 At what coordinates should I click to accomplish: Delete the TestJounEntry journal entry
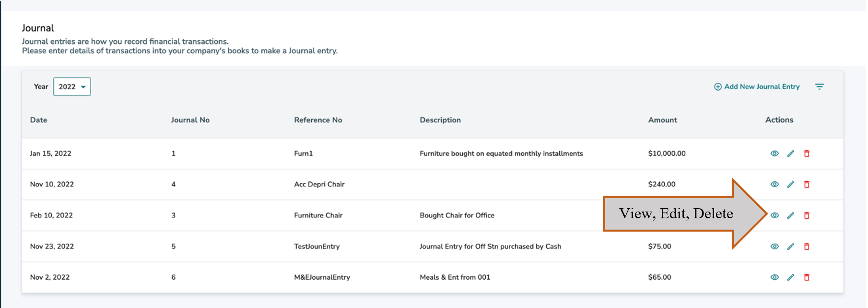click(x=807, y=247)
